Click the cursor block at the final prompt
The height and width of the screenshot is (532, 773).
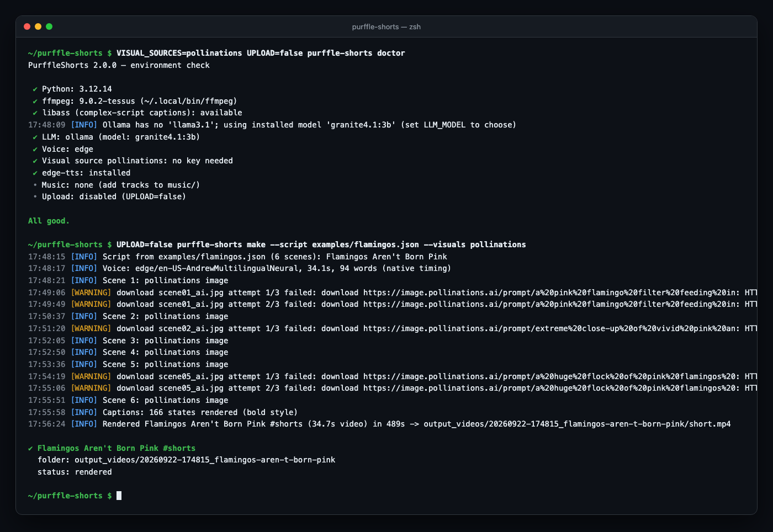(119, 496)
